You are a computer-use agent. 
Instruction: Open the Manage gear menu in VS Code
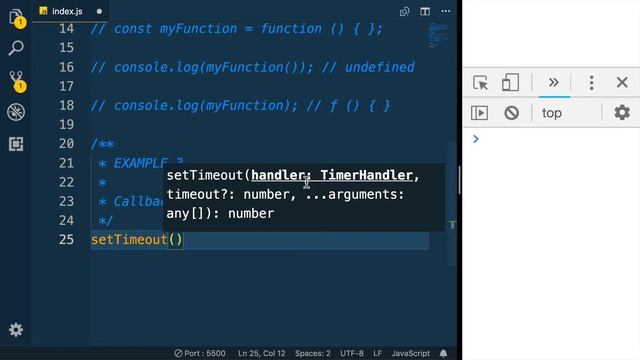coord(16,329)
